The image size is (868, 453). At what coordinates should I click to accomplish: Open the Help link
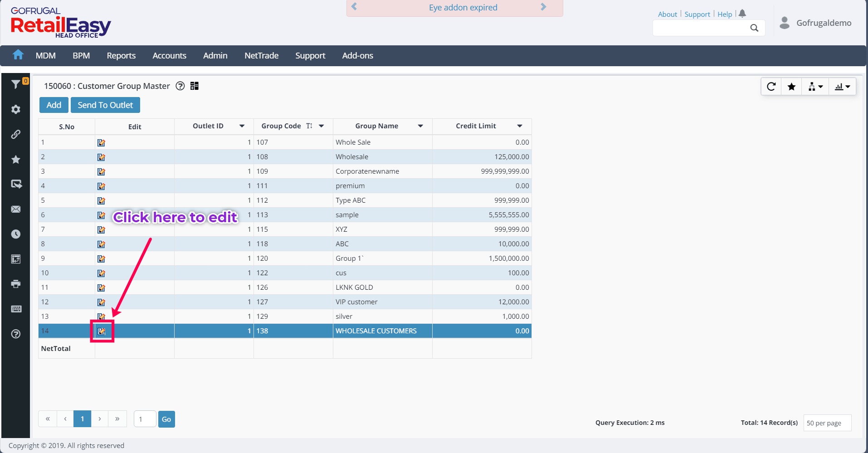(725, 14)
